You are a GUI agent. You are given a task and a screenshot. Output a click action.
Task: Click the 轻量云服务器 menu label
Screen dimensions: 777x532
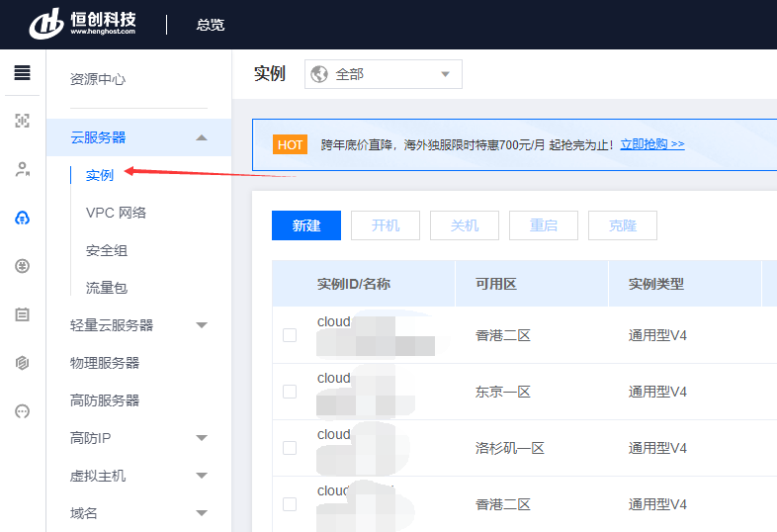112,325
